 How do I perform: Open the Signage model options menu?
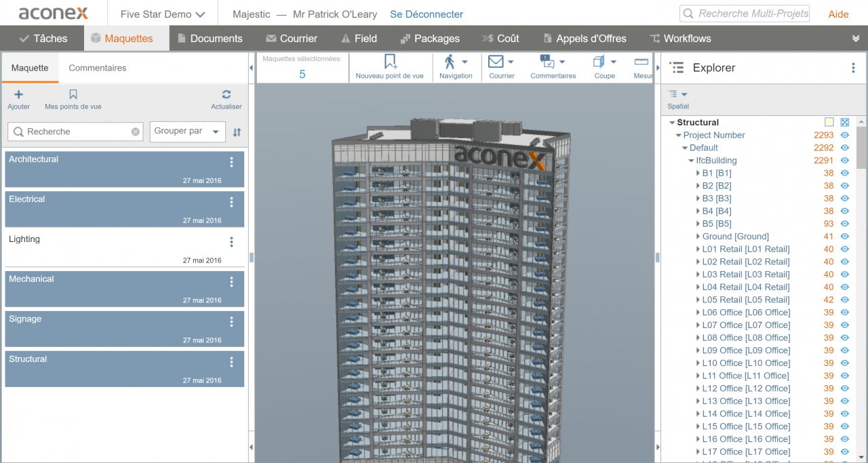[231, 322]
